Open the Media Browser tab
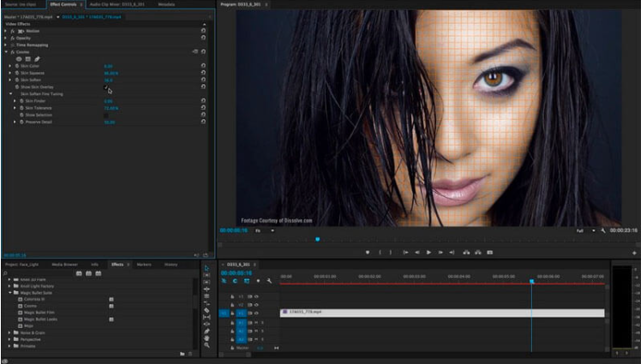 click(64, 264)
